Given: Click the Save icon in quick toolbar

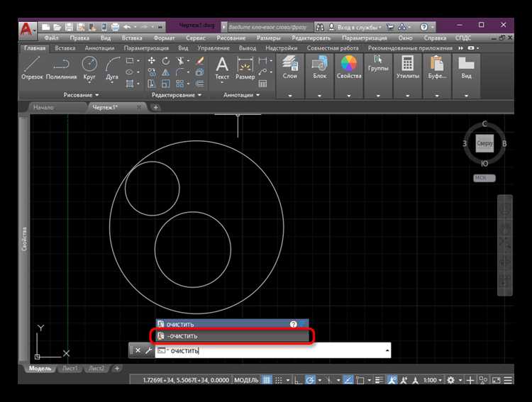Looking at the screenshot, I should (x=69, y=27).
